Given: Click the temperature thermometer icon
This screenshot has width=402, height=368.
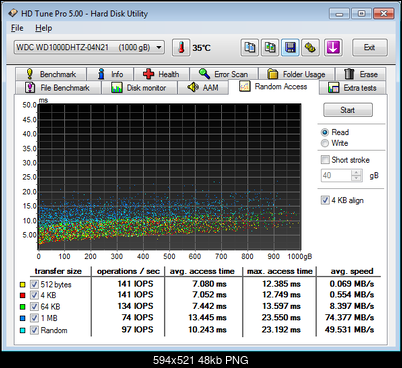Looking at the screenshot, I should (181, 48).
